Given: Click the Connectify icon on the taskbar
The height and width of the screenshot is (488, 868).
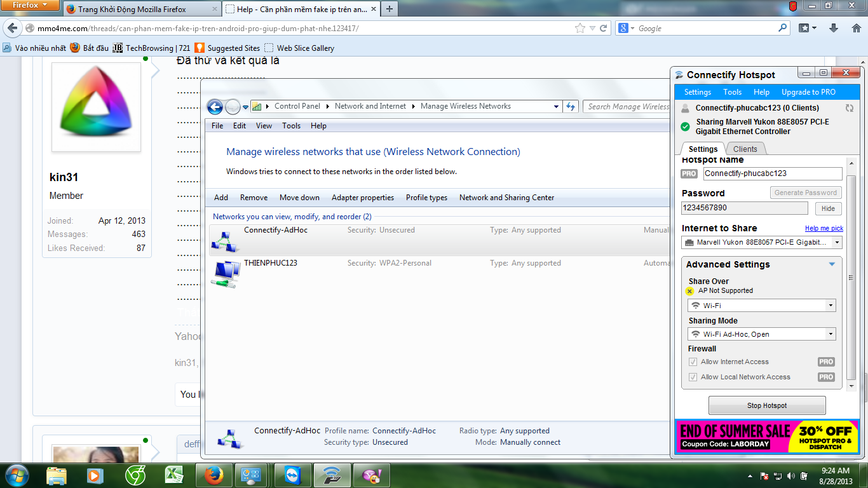Looking at the screenshot, I should pyautogui.click(x=332, y=475).
